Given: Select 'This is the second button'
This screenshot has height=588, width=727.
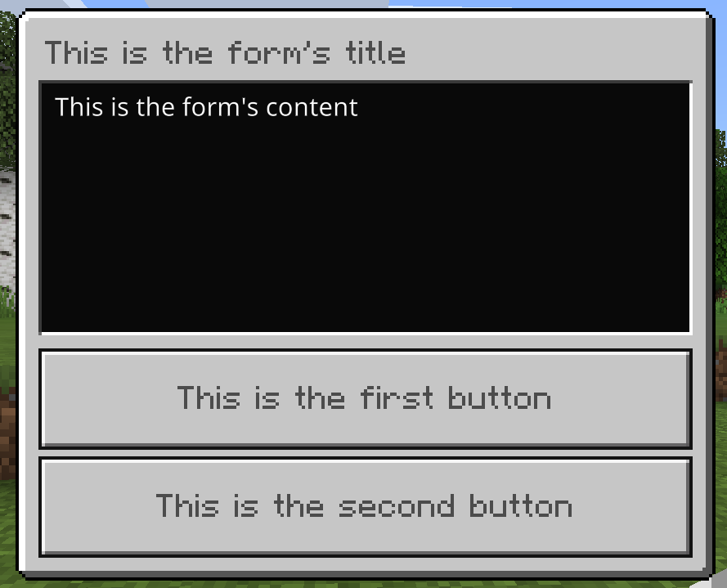Looking at the screenshot, I should [x=366, y=507].
